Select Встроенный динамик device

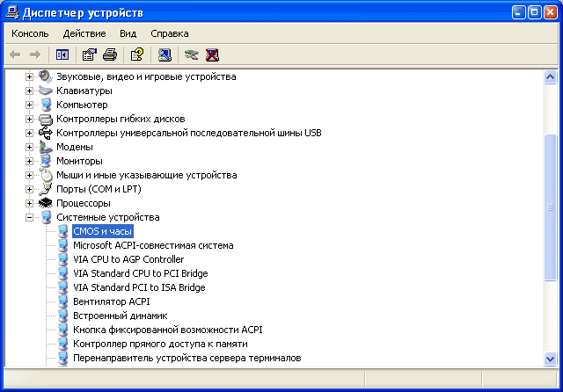120,316
